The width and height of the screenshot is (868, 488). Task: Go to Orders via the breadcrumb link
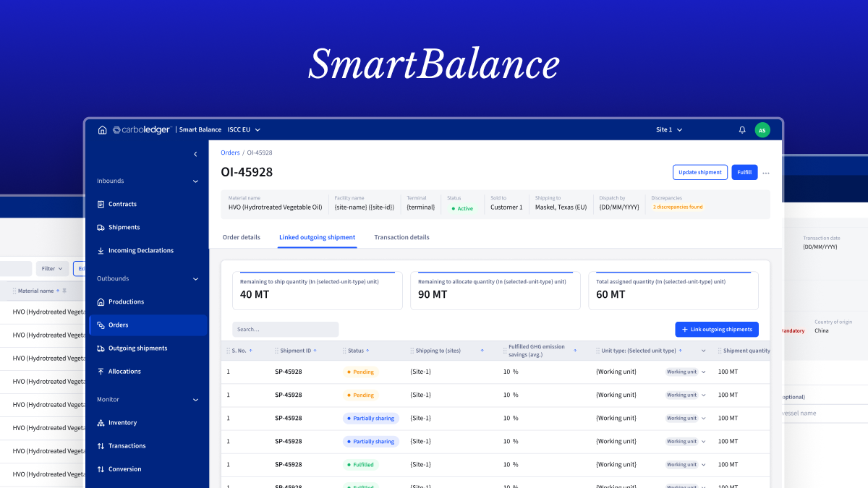230,153
